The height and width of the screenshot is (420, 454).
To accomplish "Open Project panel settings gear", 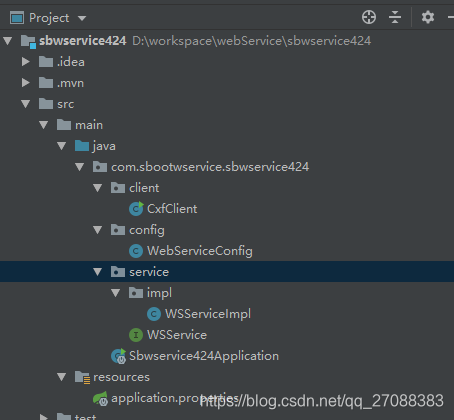I will click(428, 17).
